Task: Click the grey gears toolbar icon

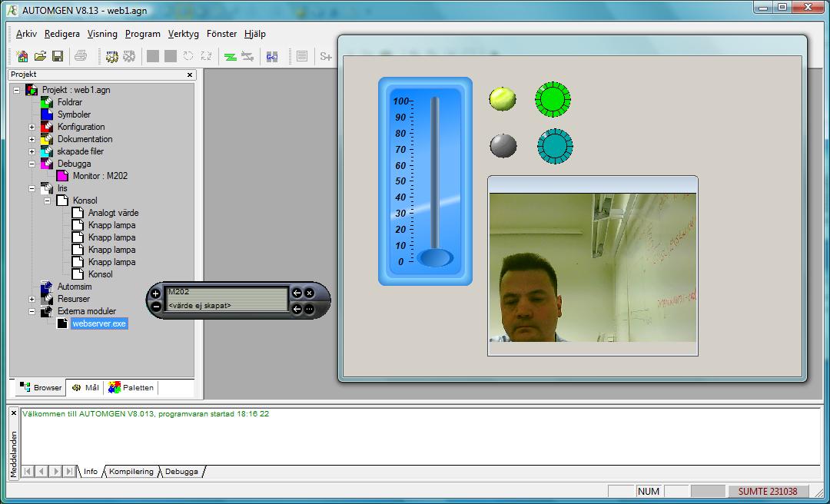Action: [129, 56]
